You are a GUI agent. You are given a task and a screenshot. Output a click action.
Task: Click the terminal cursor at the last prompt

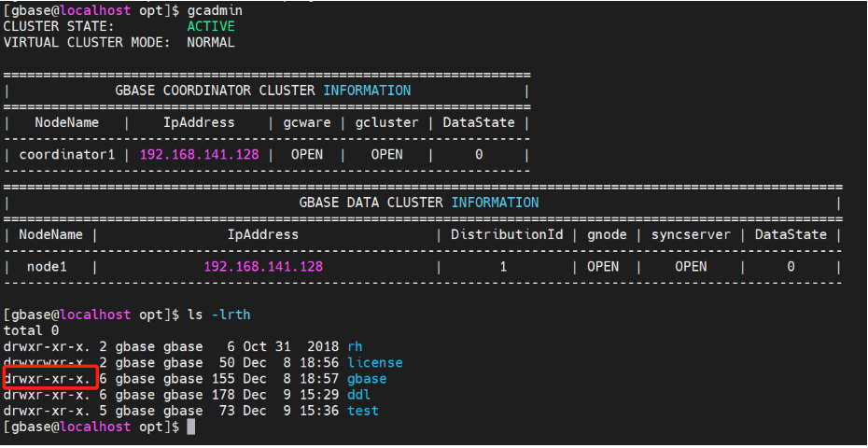[191, 427]
